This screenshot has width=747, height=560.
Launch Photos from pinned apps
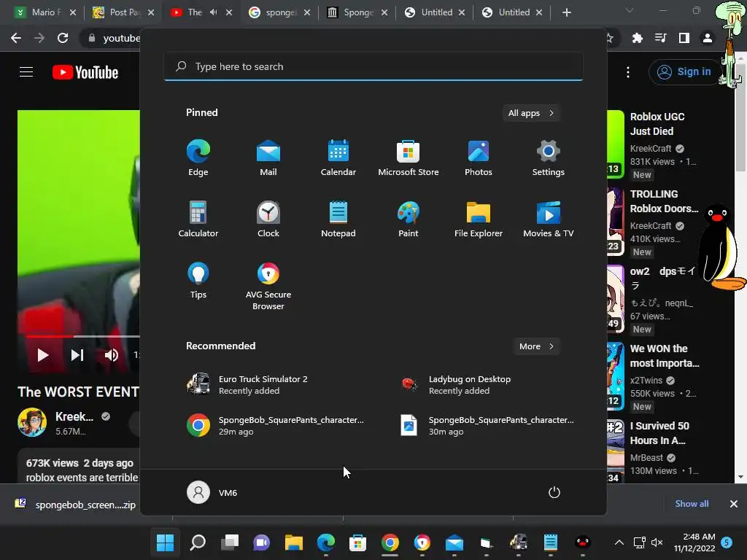point(479,158)
